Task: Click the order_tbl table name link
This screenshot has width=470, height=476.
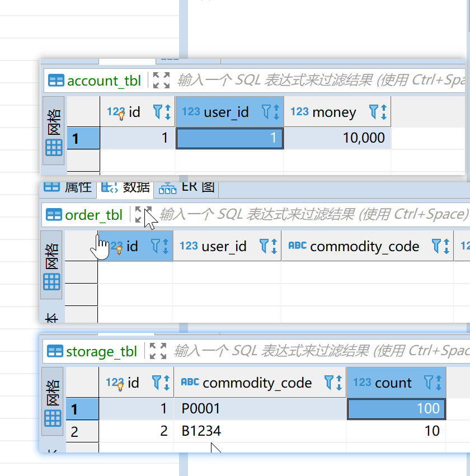Action: click(x=93, y=215)
